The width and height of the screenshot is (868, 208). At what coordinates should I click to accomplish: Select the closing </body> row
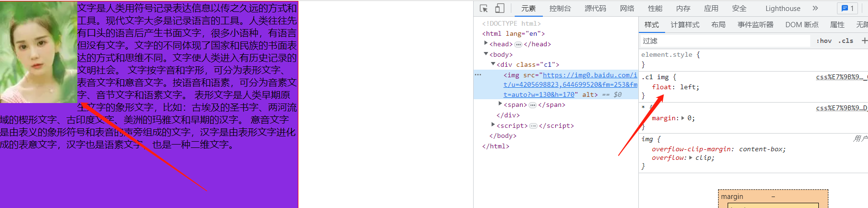click(503, 135)
